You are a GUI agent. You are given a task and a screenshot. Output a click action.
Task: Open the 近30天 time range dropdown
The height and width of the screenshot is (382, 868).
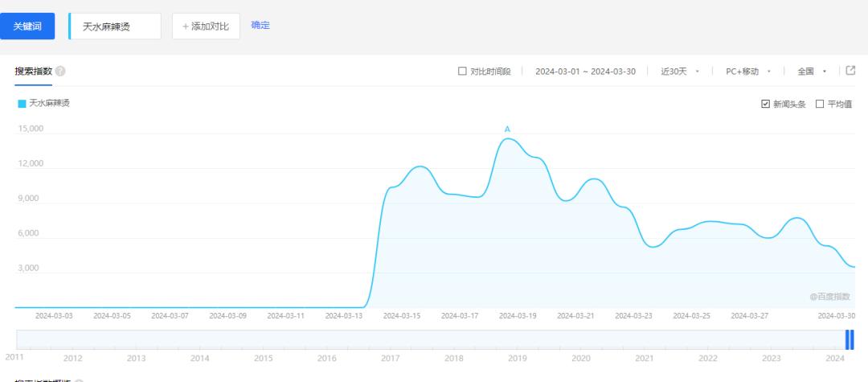click(679, 72)
